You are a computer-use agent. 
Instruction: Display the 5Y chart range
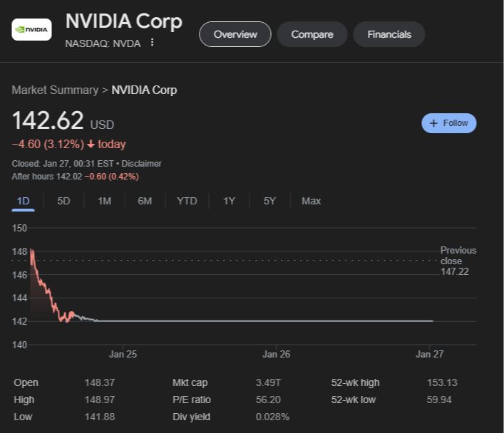pos(269,201)
